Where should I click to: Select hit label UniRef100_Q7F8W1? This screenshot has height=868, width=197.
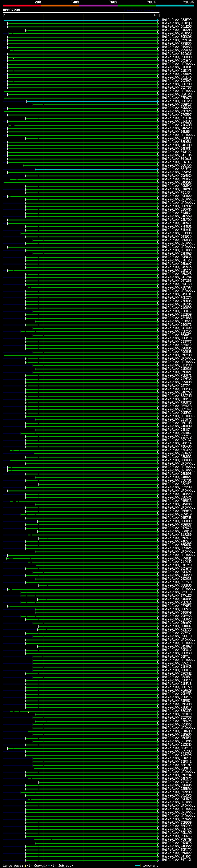[x=176, y=67]
